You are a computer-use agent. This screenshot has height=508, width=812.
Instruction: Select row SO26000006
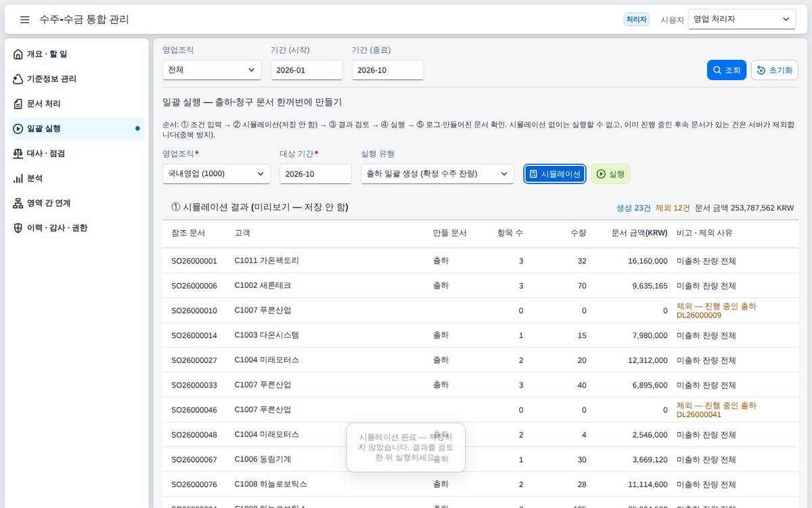click(x=480, y=286)
